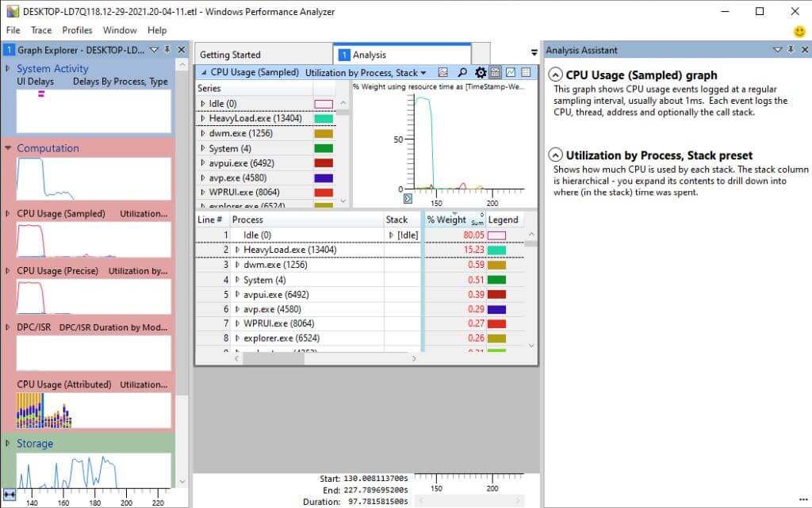Switch to table-only display mode
This screenshot has height=508, width=812.
525,72
